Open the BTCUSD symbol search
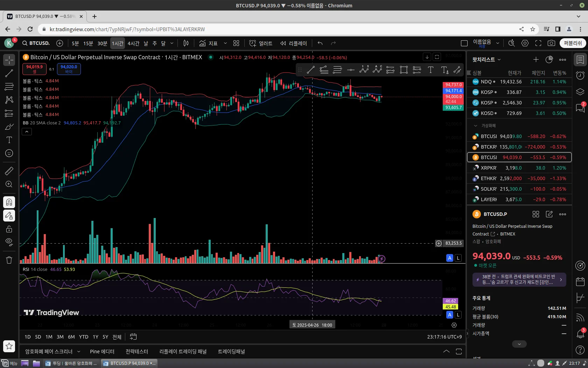The image size is (588, 368). click(x=36, y=43)
